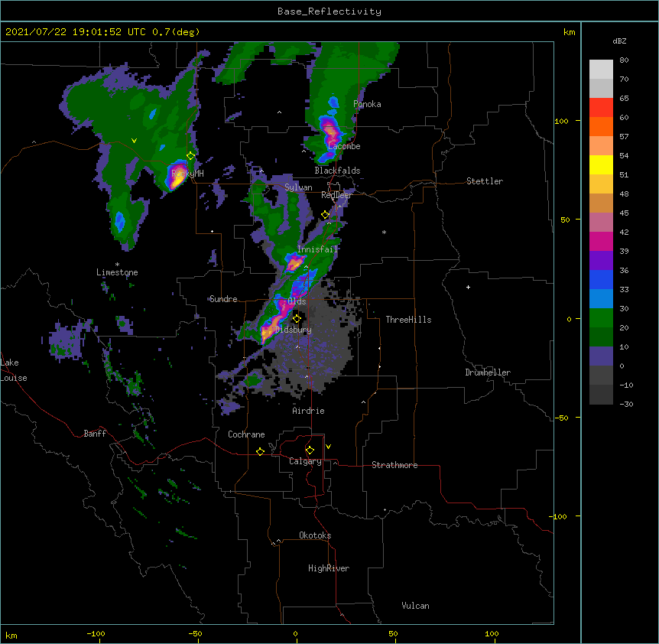
Task: Click the storm cell core southwest of Didsbury
Action: click(x=267, y=333)
